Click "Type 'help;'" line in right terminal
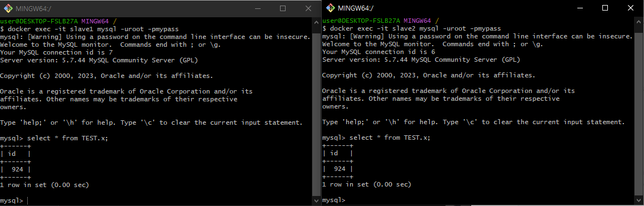The height and width of the screenshot is (206, 644). pos(473,122)
